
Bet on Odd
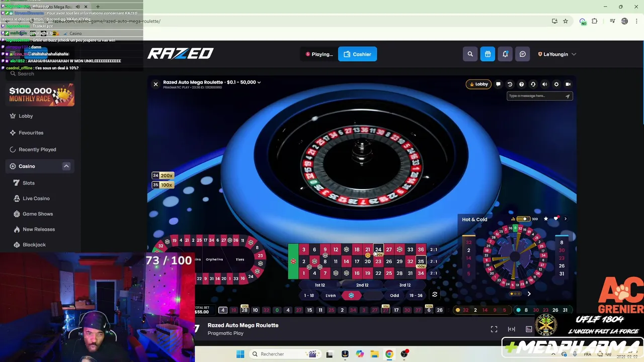(394, 296)
